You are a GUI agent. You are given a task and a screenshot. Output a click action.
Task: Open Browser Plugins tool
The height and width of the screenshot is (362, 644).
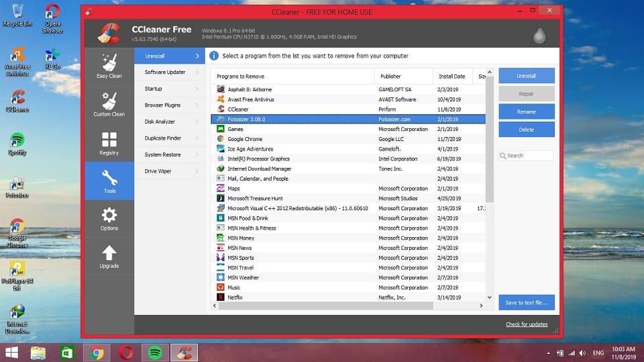point(170,105)
